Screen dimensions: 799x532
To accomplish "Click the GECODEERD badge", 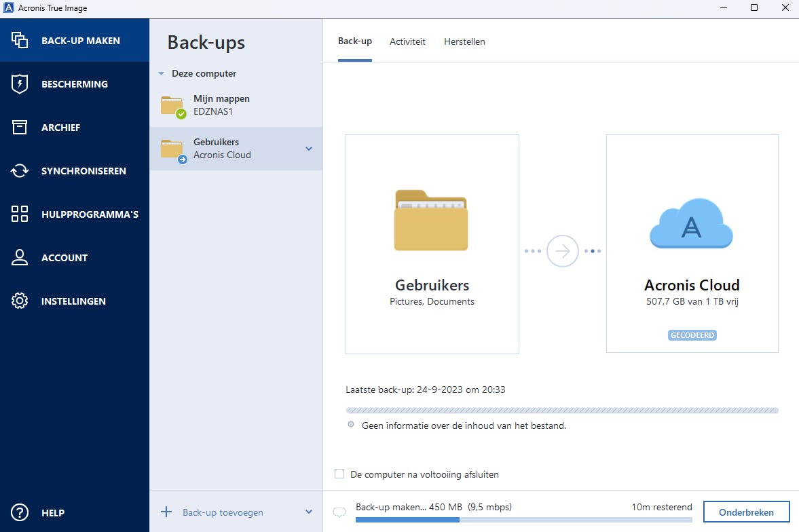I will (692, 335).
